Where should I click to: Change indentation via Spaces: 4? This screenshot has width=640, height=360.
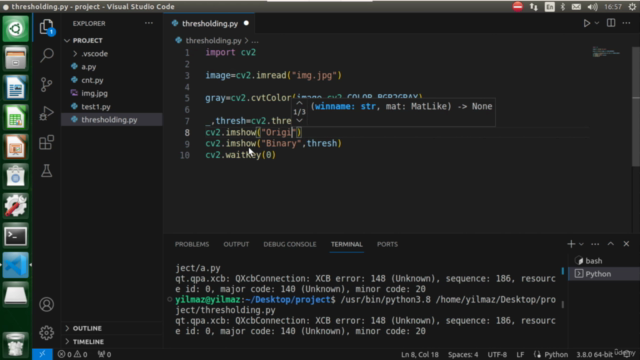(x=463, y=354)
